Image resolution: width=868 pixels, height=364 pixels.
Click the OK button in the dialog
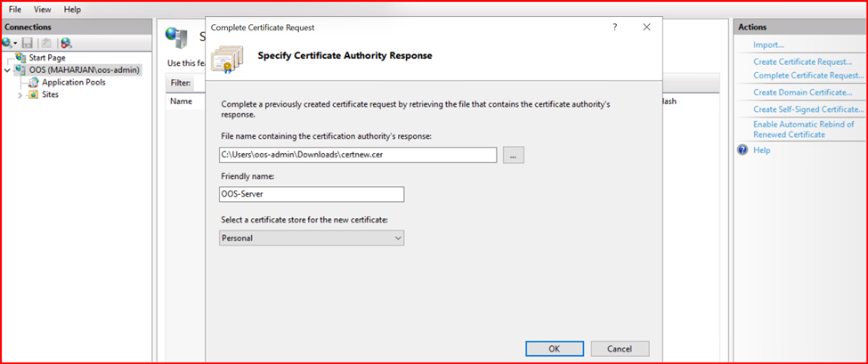coord(554,348)
